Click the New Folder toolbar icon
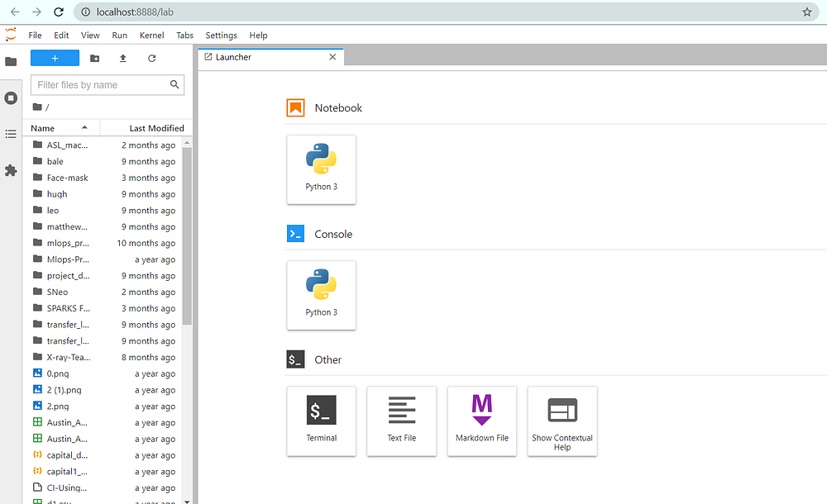This screenshot has width=827, height=504. click(x=95, y=58)
